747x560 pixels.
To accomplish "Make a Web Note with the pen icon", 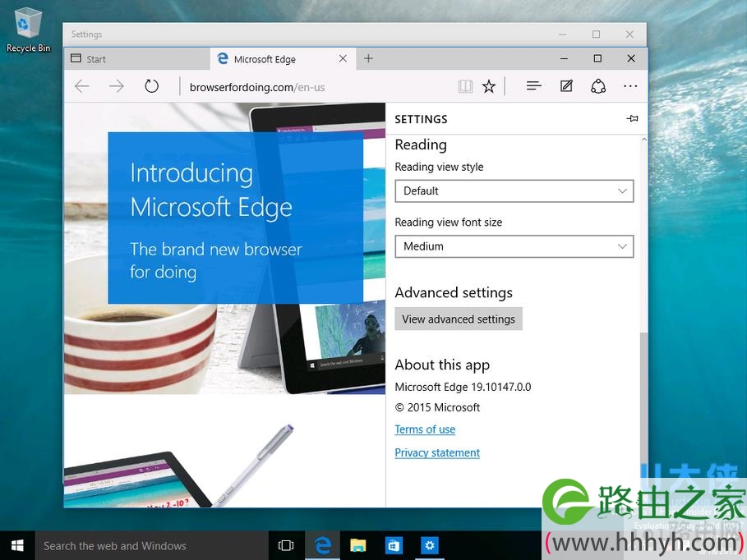I will pos(566,86).
